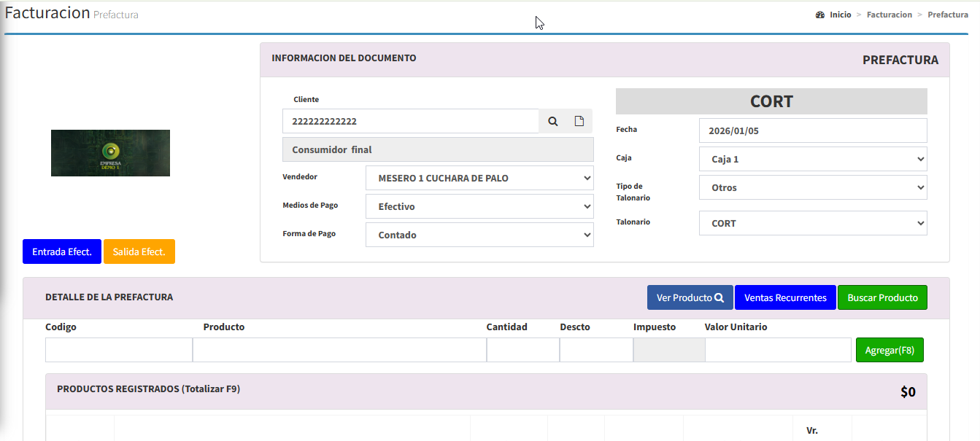This screenshot has height=441, width=980.
Task: Click the green Buscar Producto button
Action: [882, 297]
